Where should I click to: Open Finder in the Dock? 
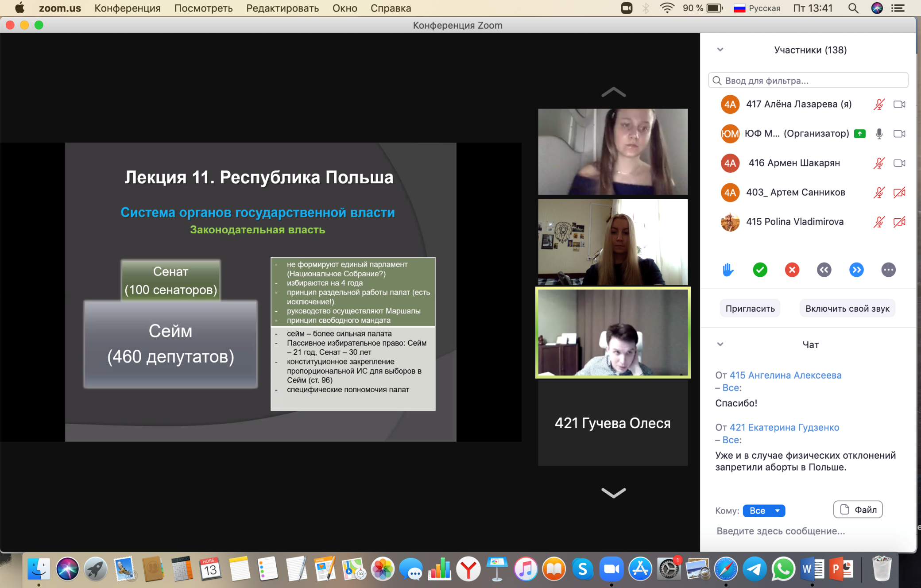click(39, 569)
